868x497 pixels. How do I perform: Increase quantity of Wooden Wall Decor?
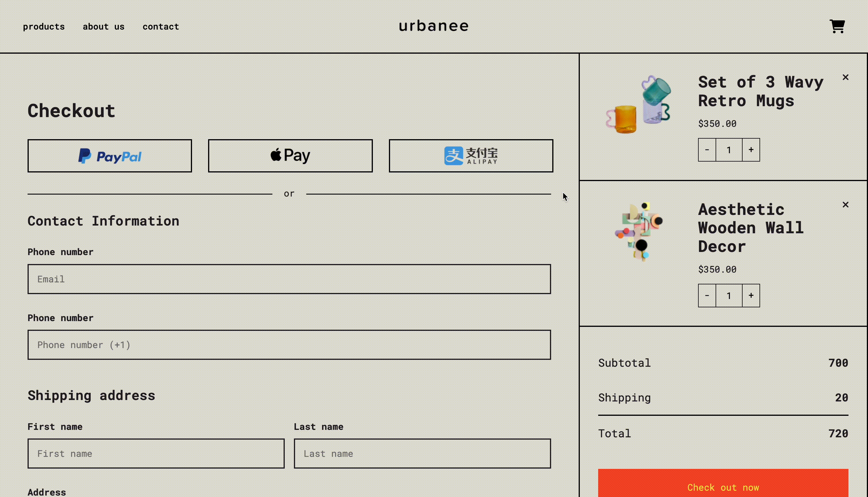pyautogui.click(x=751, y=296)
